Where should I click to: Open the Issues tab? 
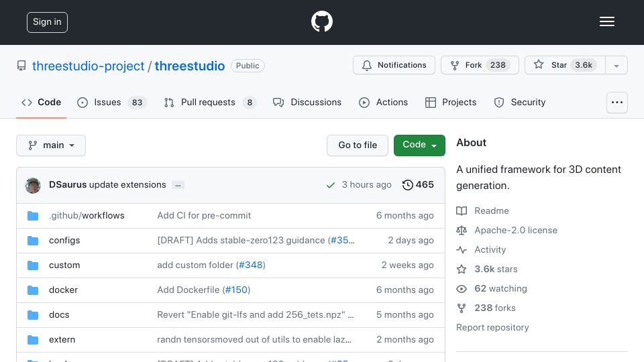112,102
